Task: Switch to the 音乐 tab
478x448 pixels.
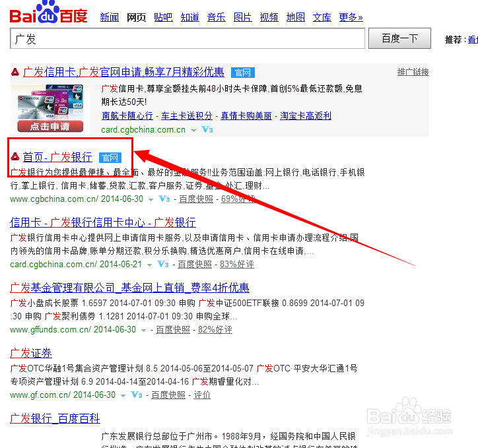Action: (216, 17)
